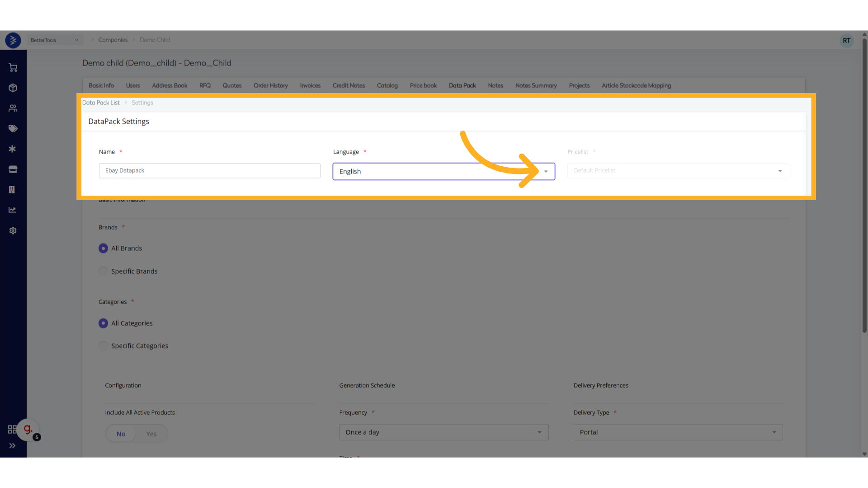Open the store sidebar icon
868x488 pixels.
(13, 169)
